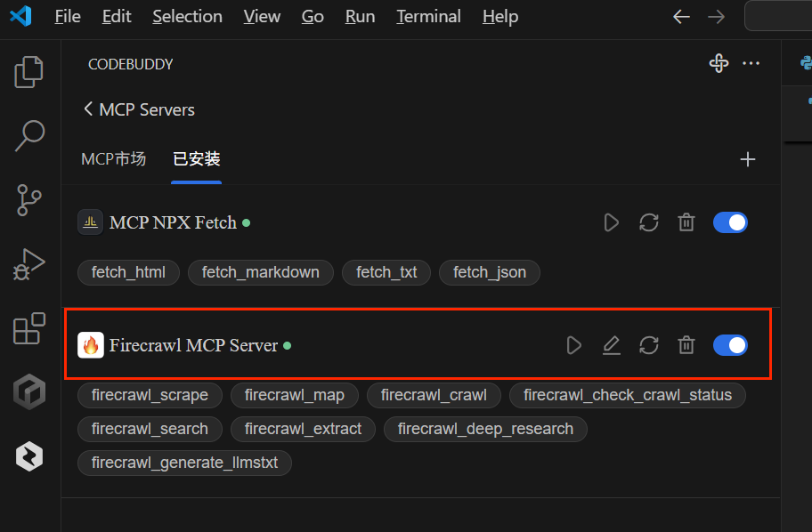Click the firecrawl_deep_research tool tag
Screen dimensions: 812x532
[x=485, y=429]
